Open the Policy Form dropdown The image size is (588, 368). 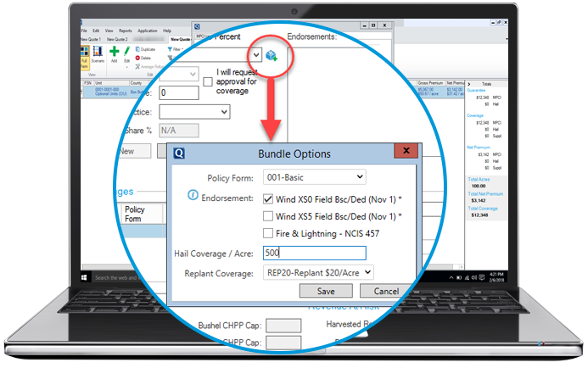tap(314, 176)
